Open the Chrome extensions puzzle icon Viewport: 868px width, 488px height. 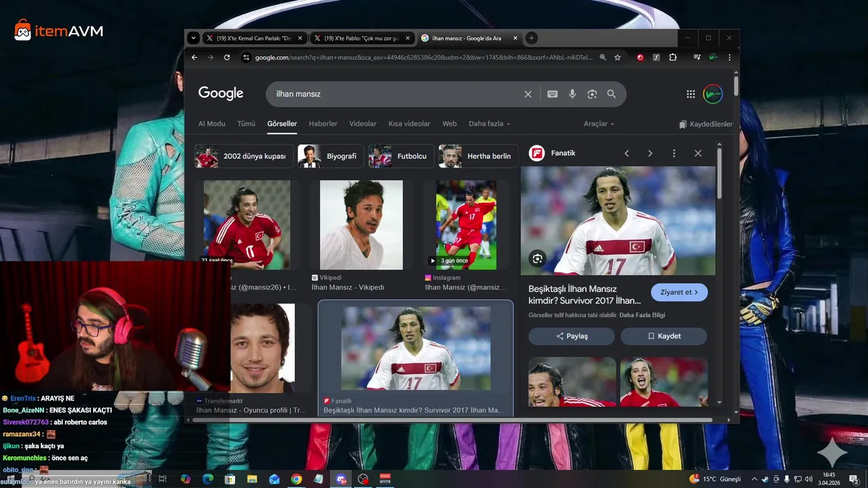(x=673, y=58)
